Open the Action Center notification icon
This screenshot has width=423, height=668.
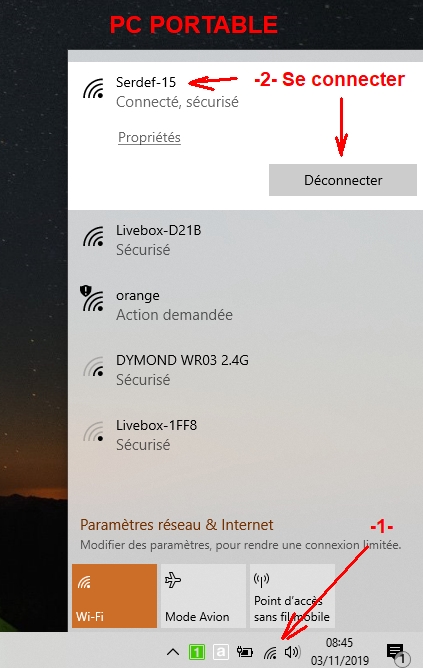397,654
